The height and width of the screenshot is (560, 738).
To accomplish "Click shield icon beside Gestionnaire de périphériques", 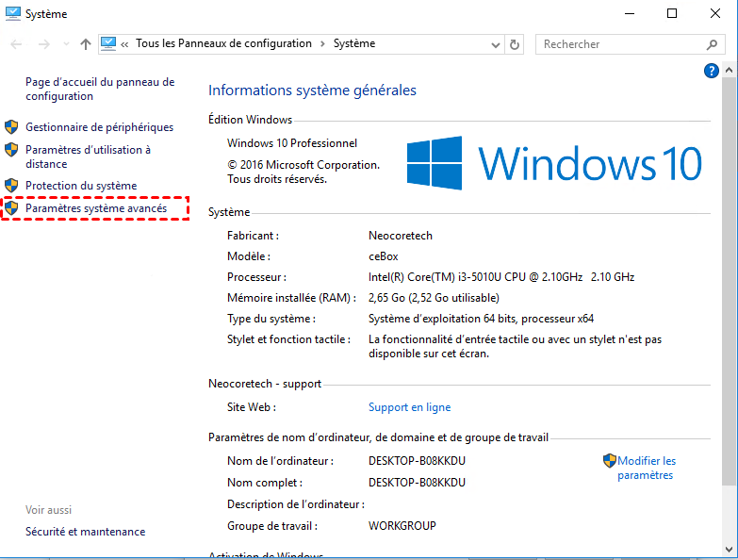I will (x=11, y=126).
